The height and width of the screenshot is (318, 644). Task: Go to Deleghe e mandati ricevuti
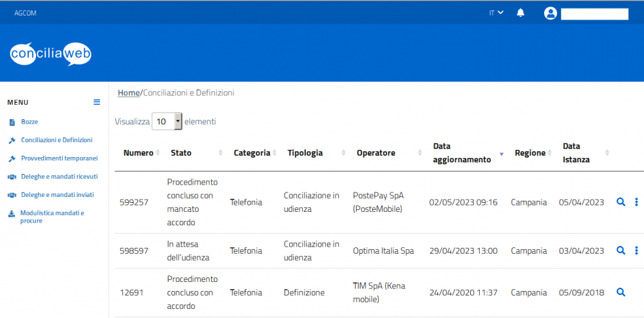point(59,176)
